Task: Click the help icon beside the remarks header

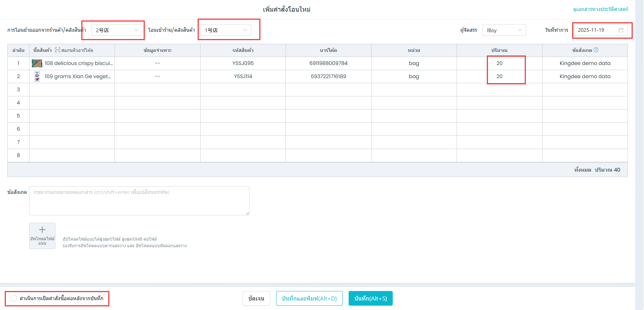Action: pyautogui.click(x=596, y=50)
